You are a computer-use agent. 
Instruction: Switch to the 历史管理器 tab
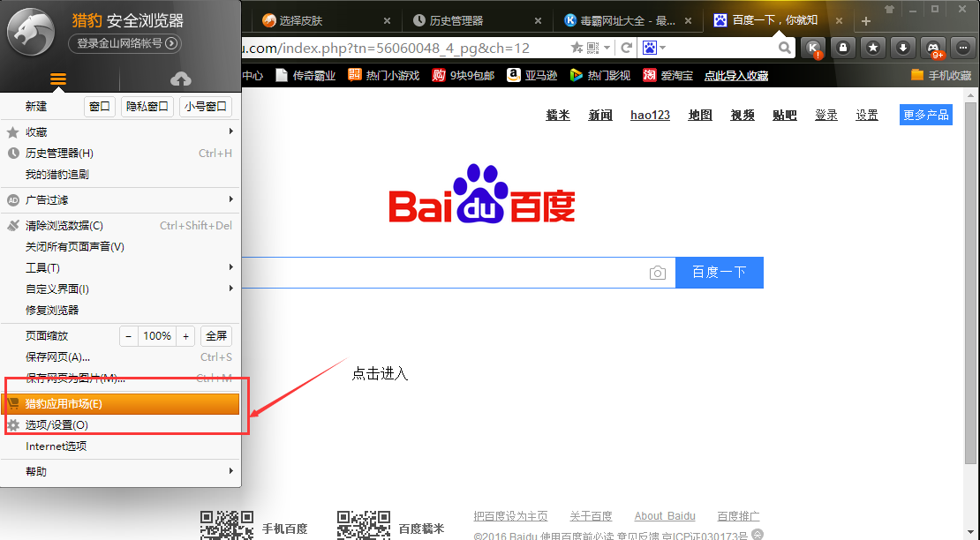pos(456,20)
